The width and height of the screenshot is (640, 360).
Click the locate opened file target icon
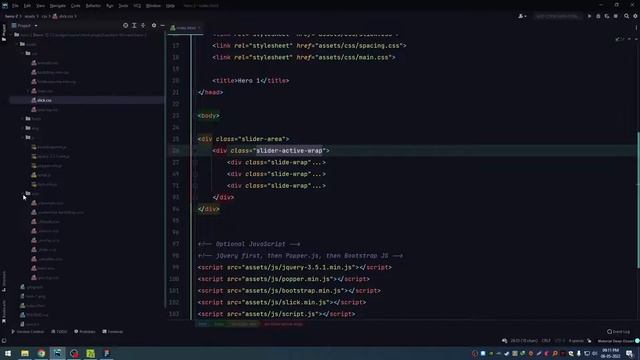click(x=125, y=25)
